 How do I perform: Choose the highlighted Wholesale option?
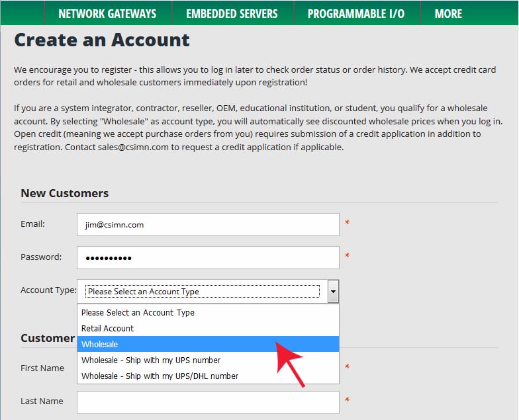tap(208, 344)
